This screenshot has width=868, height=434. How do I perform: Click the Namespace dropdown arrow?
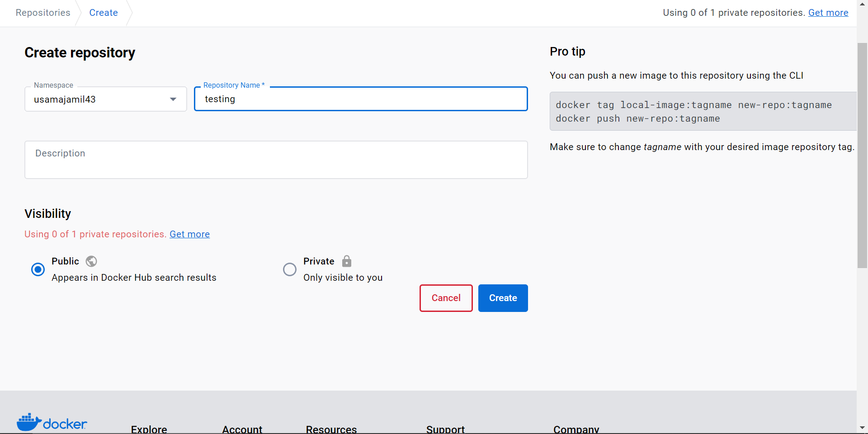click(173, 99)
